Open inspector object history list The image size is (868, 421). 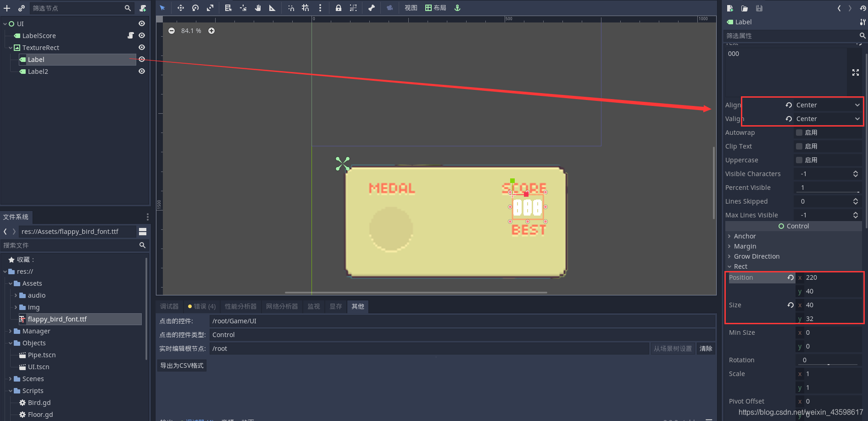point(863,8)
